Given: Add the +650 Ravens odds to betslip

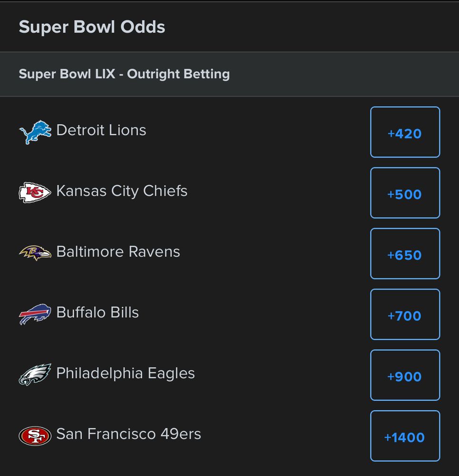Looking at the screenshot, I should (x=405, y=254).
